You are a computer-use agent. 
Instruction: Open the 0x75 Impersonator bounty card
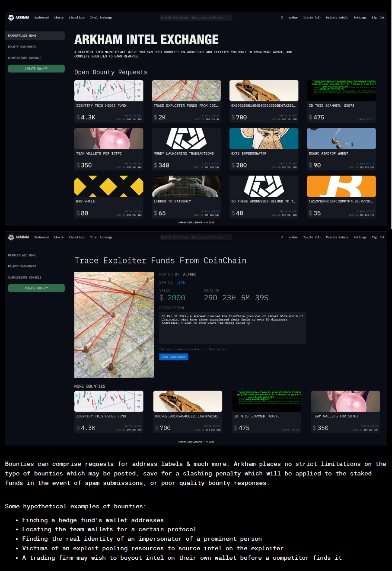point(264,149)
